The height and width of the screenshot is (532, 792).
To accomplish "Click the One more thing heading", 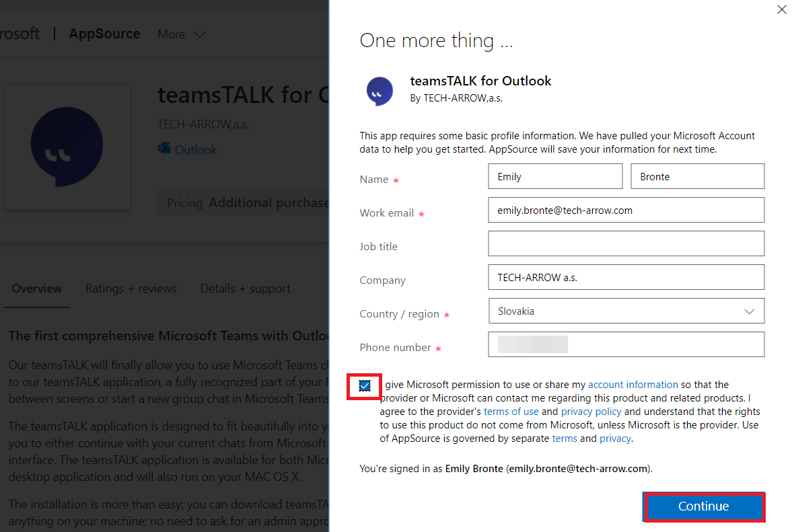I will click(x=436, y=40).
